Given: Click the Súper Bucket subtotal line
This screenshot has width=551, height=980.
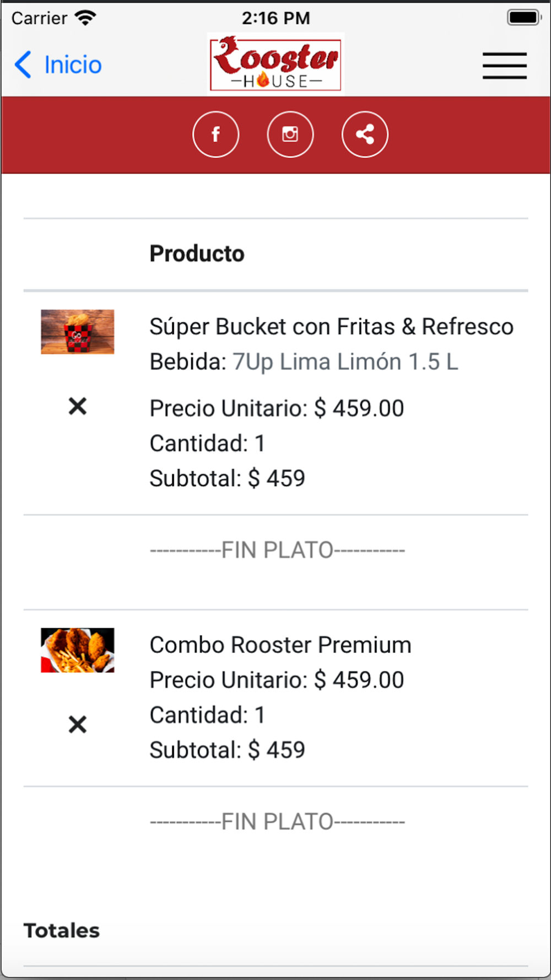Looking at the screenshot, I should click(x=228, y=478).
